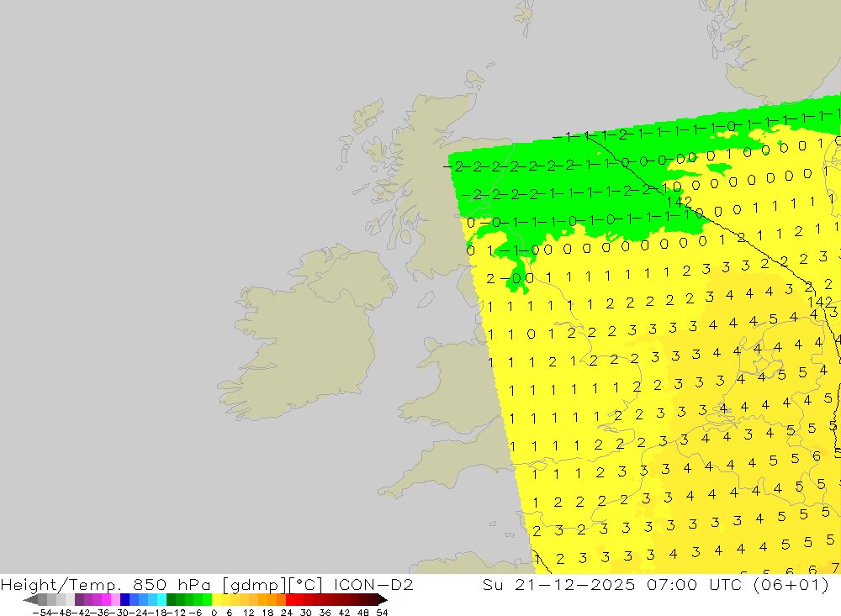Click the "-36" legend label
Image resolution: width=841 pixels, height=616 pixels.
tap(100, 613)
